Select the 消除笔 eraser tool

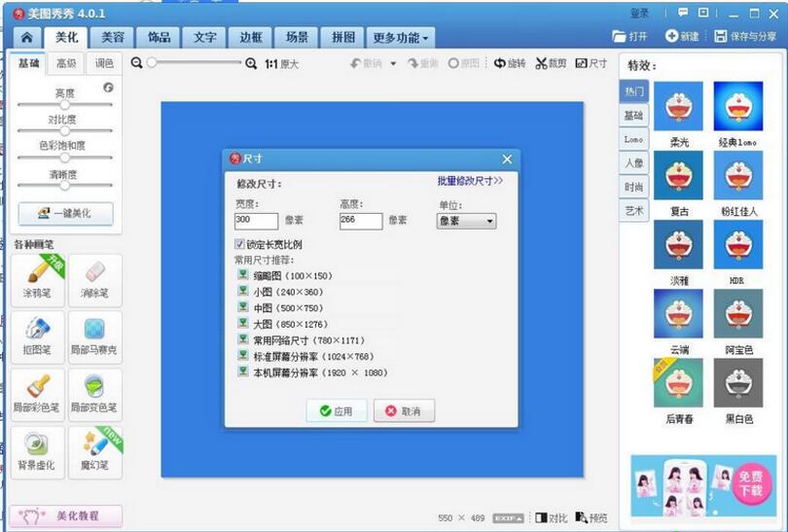tap(95, 280)
